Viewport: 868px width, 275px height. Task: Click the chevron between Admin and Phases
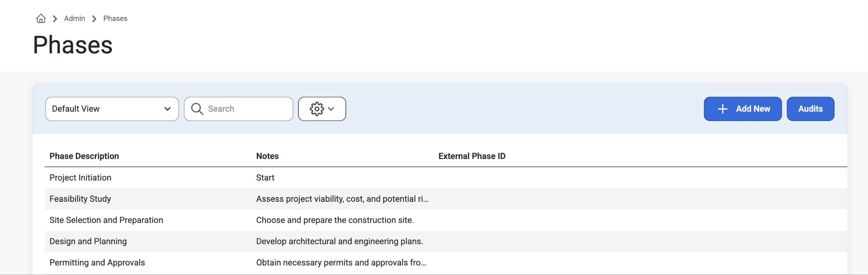coord(94,19)
